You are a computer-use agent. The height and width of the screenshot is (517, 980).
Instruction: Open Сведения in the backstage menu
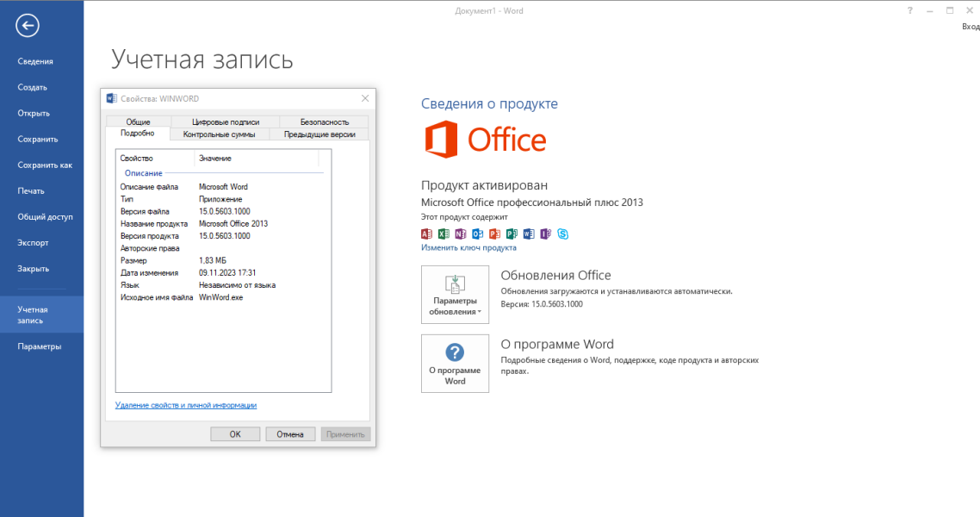click(x=42, y=61)
